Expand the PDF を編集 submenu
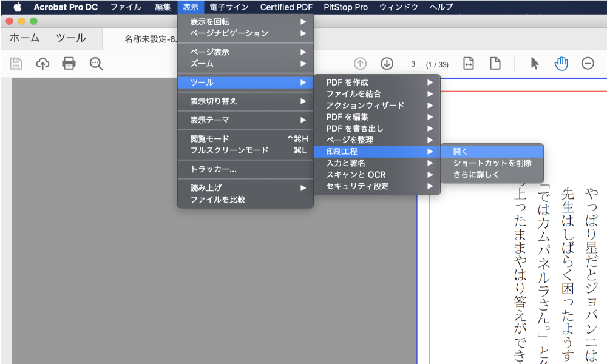The width and height of the screenshot is (607, 364). pos(377,117)
